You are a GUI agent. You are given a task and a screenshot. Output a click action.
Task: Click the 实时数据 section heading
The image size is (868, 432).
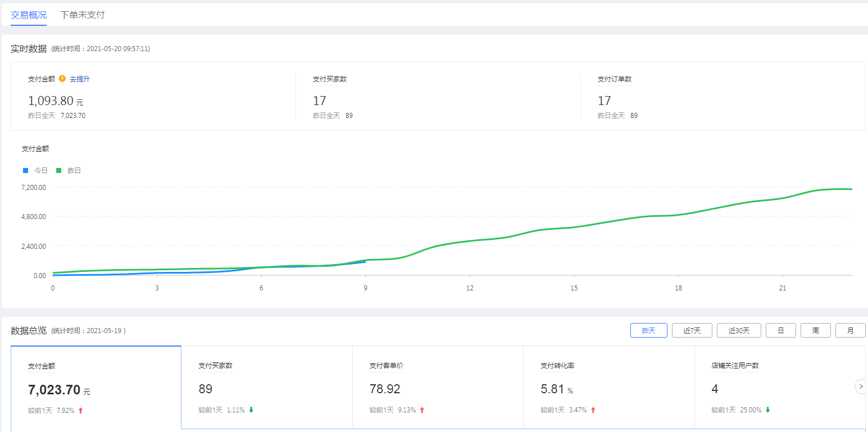click(x=29, y=49)
